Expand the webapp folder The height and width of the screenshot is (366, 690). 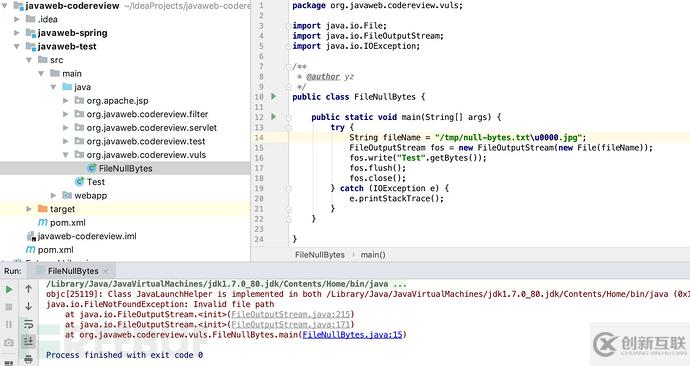tap(53, 195)
